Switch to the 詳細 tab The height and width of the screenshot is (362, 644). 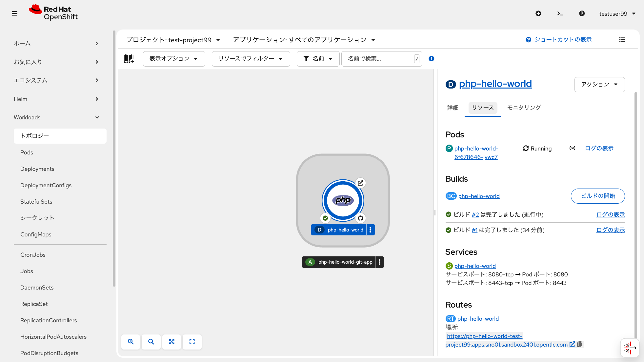[453, 108]
